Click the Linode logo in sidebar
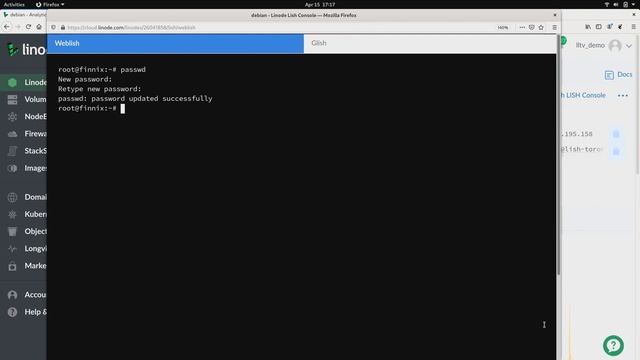 (26, 49)
